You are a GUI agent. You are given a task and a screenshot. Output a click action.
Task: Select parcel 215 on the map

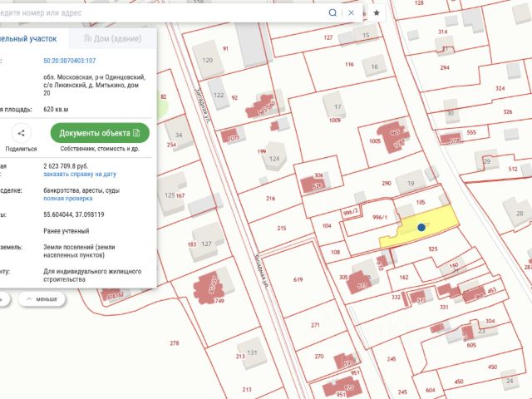click(x=281, y=228)
